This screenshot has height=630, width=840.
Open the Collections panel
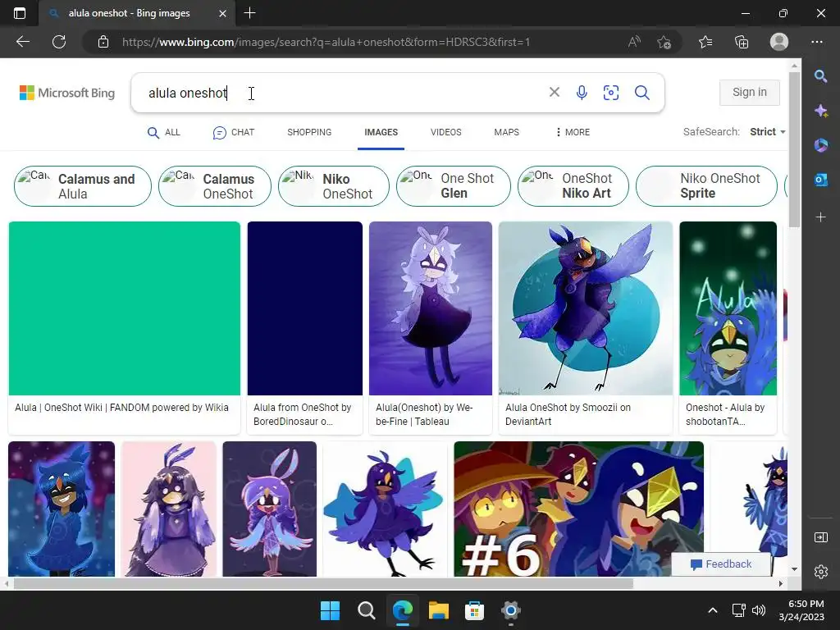coord(742,42)
